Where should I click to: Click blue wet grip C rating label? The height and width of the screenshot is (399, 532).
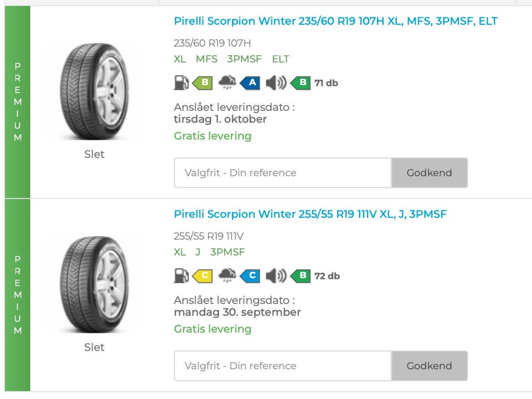tap(251, 276)
